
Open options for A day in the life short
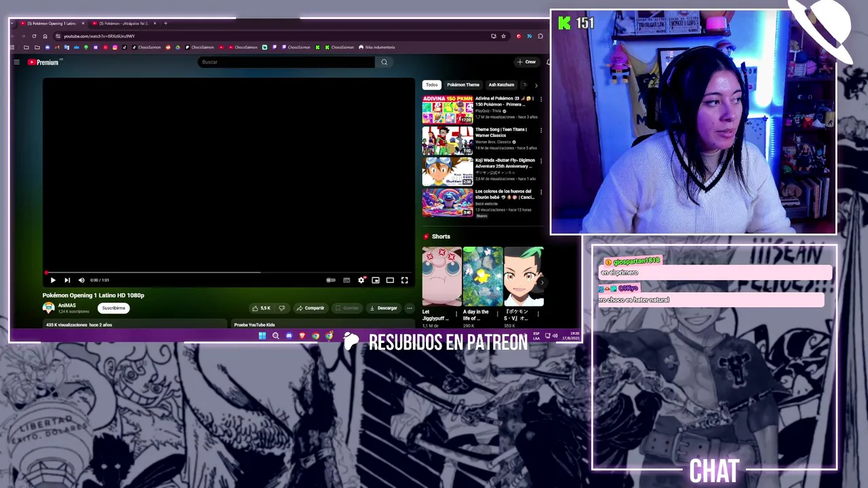tap(497, 314)
